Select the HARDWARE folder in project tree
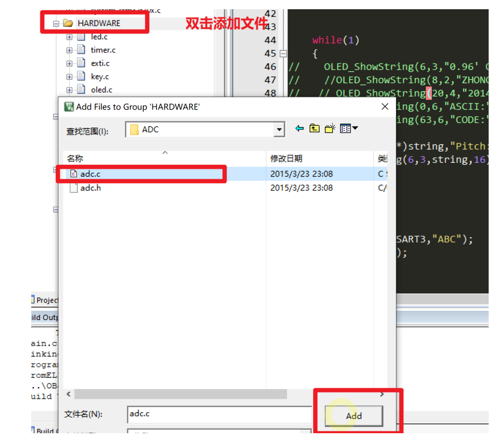 (99, 23)
